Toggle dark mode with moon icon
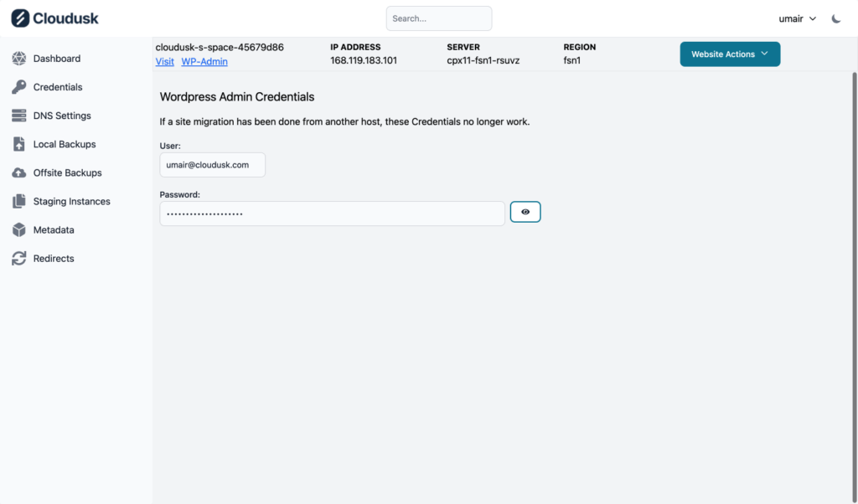This screenshot has width=858, height=504. coord(836,18)
